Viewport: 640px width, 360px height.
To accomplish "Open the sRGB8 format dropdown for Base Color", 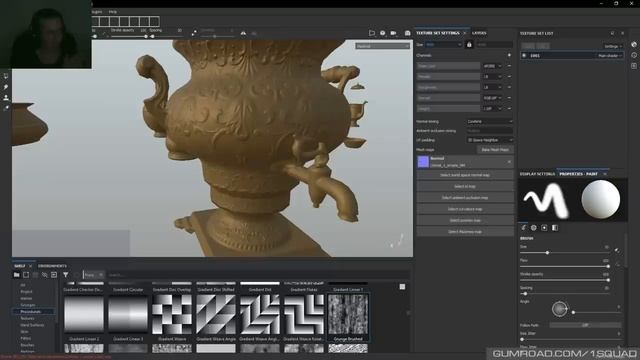I will tap(492, 66).
